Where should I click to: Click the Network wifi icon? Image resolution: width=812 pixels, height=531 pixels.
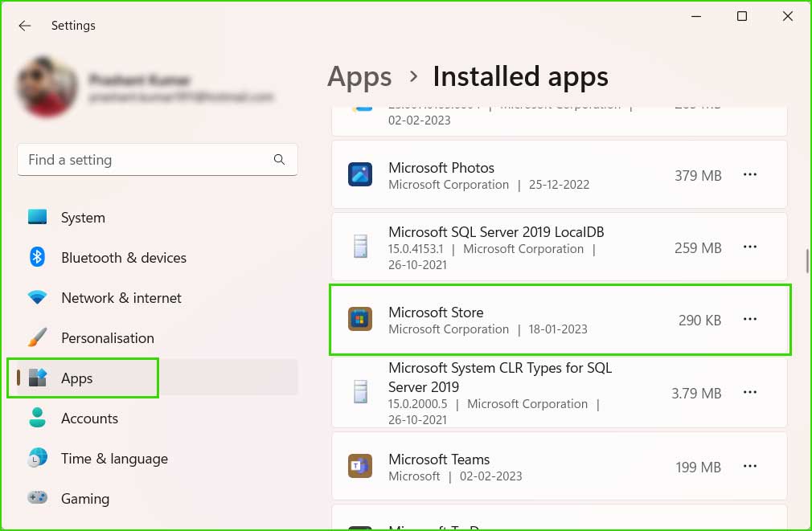[x=37, y=297]
